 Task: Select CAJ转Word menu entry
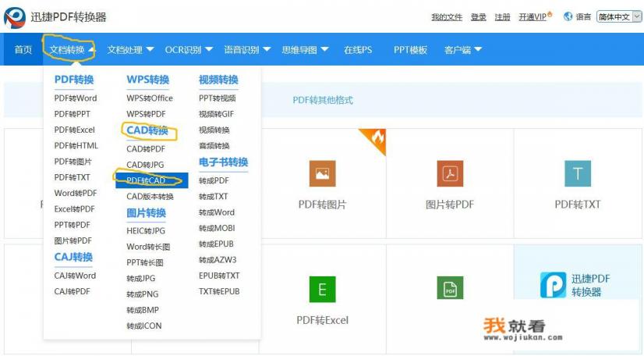coord(75,276)
